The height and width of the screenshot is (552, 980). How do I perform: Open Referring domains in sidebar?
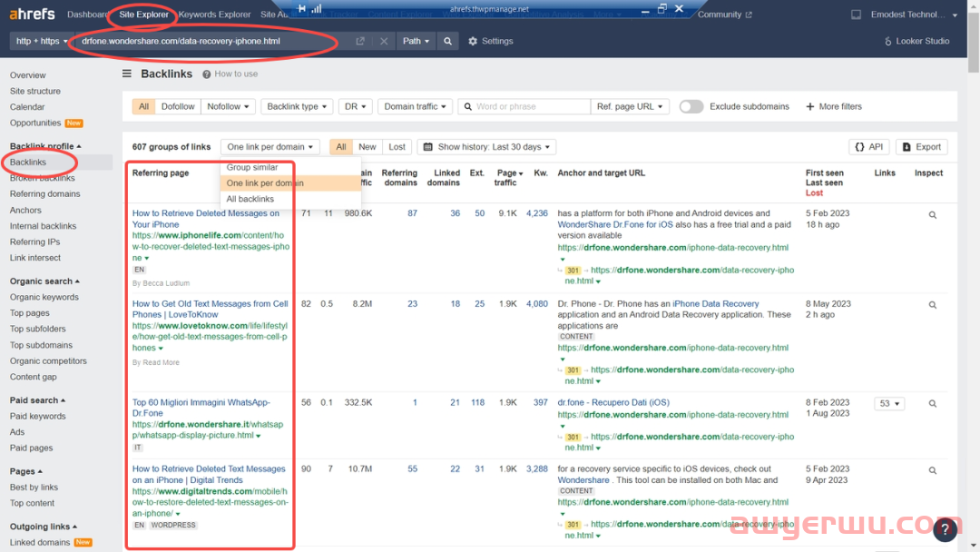coord(45,193)
